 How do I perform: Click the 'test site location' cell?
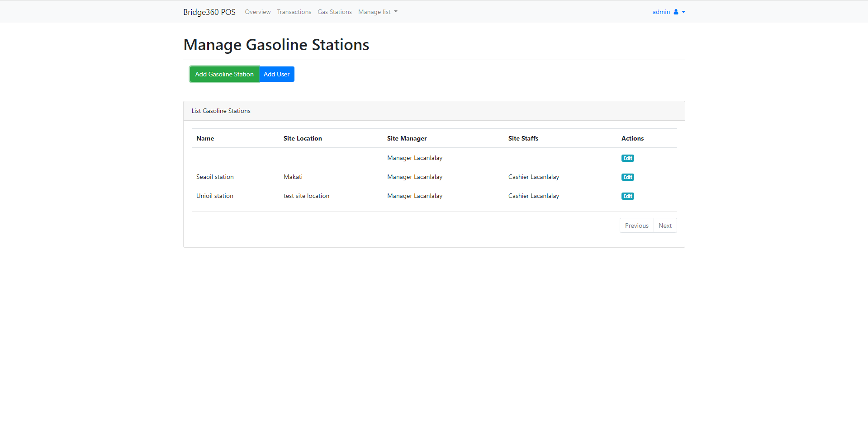(306, 196)
